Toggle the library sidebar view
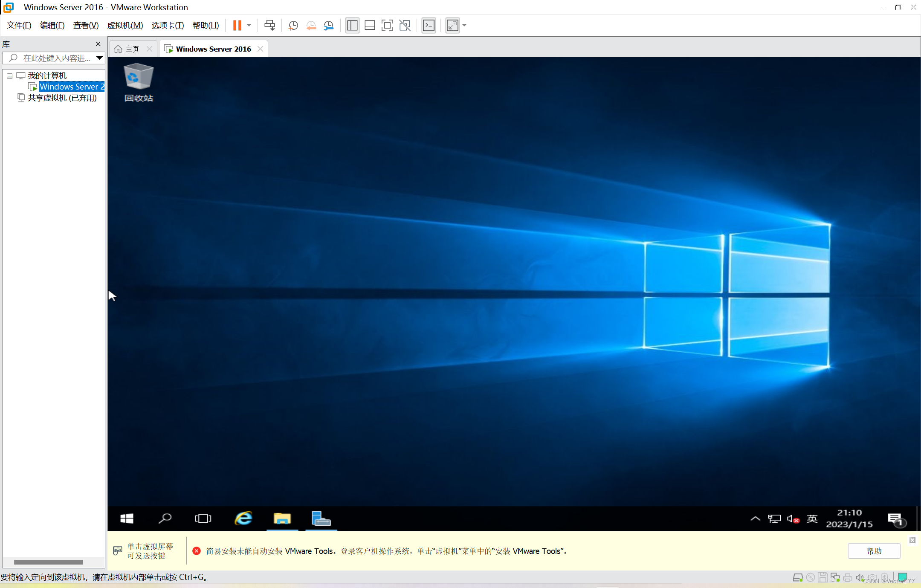Screen dimensions: 921x588 click(x=352, y=26)
